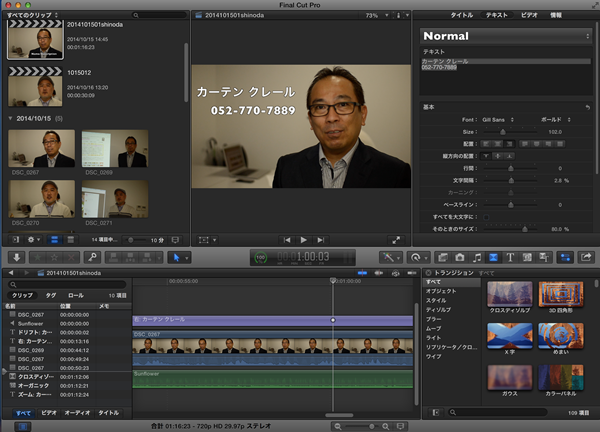Open the Music and Sound browser
Image resolution: width=600 pixels, height=432 pixels.
click(x=477, y=257)
